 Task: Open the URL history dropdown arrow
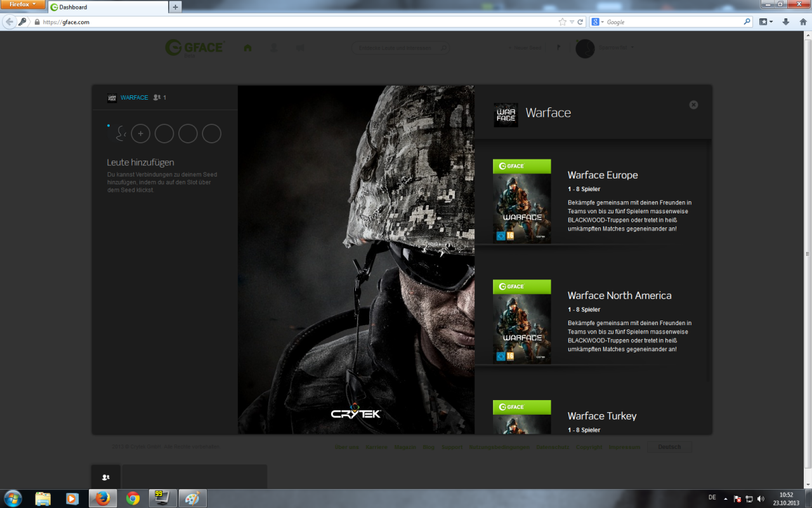coord(572,22)
